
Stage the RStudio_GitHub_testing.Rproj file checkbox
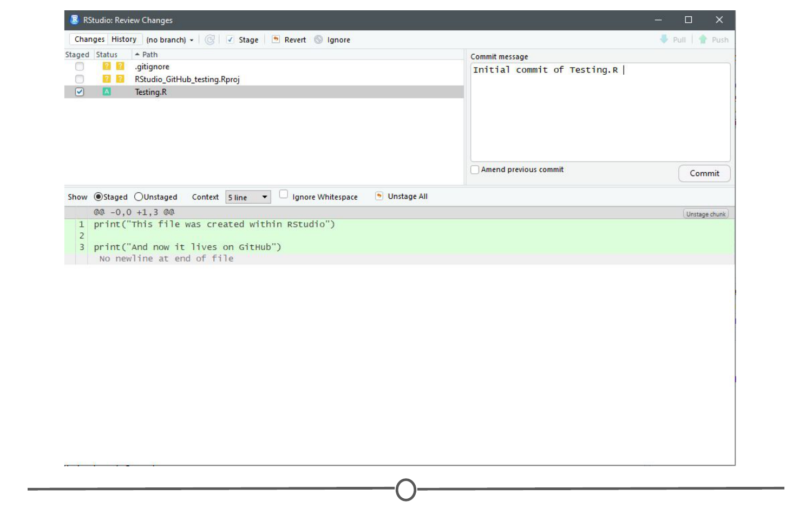pyautogui.click(x=80, y=79)
